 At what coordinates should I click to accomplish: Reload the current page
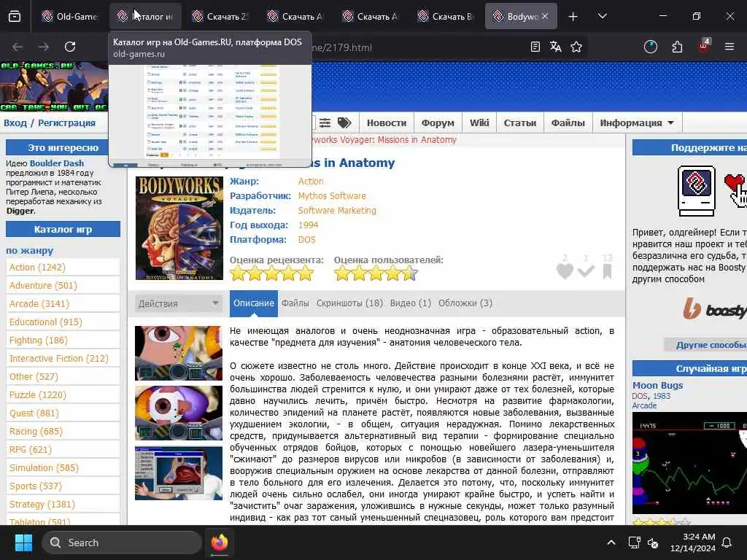click(70, 47)
